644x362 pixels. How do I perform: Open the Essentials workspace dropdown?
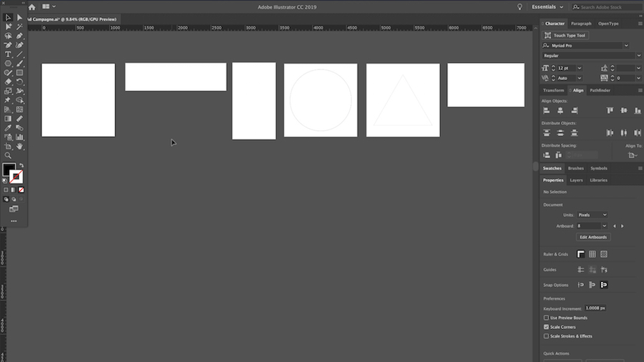[547, 7]
